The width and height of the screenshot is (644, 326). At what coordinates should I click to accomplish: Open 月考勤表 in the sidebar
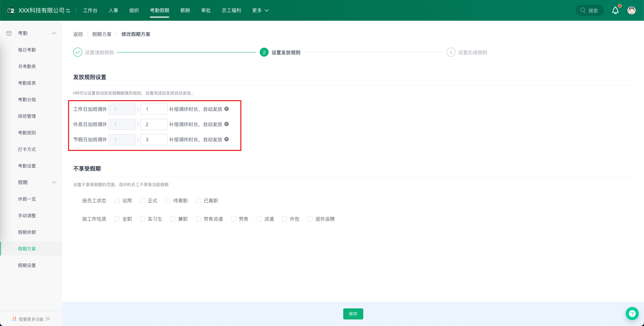pyautogui.click(x=27, y=66)
